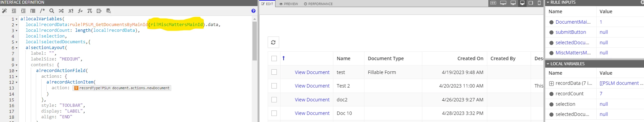This screenshot has height=122, width=644.
Task: Click recordCount value 7
Action: [601, 94]
